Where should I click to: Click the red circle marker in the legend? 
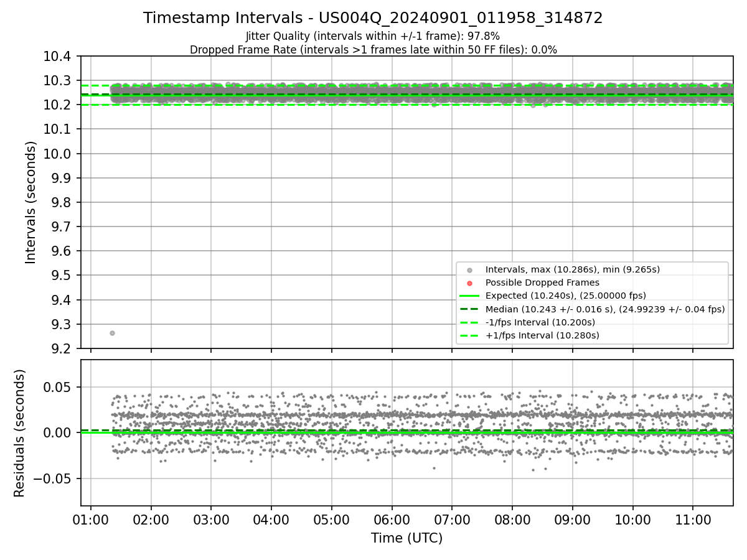[x=469, y=283]
